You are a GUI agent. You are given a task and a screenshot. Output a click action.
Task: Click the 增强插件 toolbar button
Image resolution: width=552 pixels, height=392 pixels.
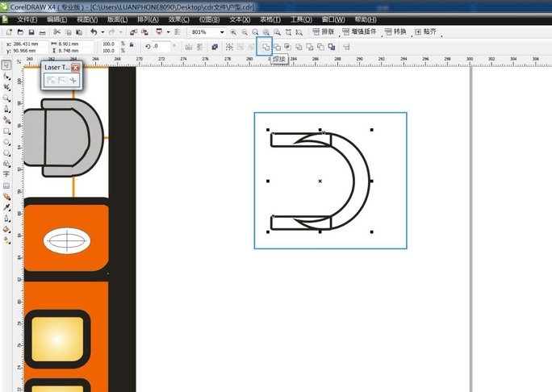pyautogui.click(x=361, y=31)
